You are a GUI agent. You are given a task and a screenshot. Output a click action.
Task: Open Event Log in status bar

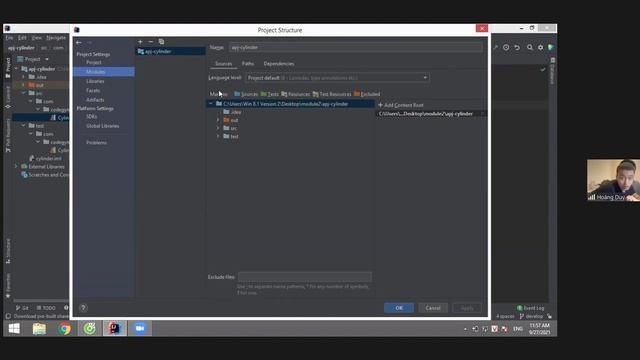pyautogui.click(x=531, y=308)
